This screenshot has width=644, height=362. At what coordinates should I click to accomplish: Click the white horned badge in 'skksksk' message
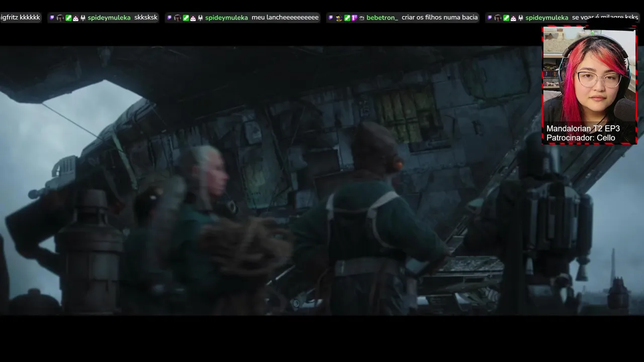83,18
